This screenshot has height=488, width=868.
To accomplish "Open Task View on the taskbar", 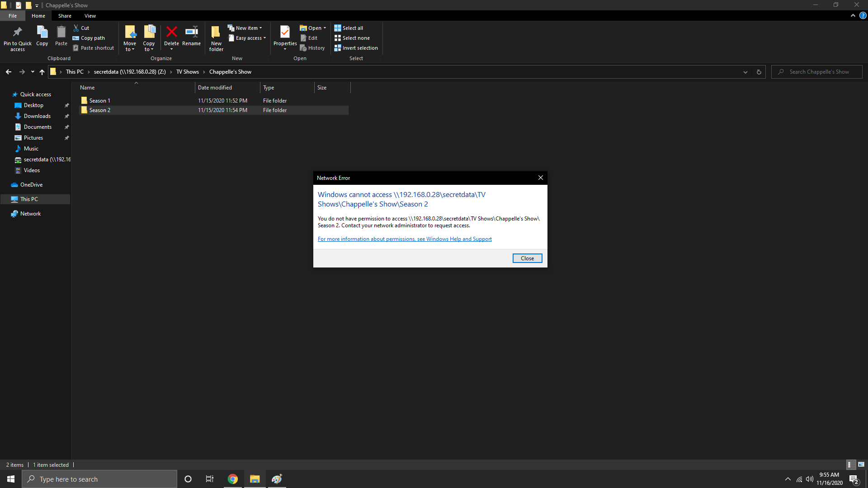I will click(x=210, y=479).
